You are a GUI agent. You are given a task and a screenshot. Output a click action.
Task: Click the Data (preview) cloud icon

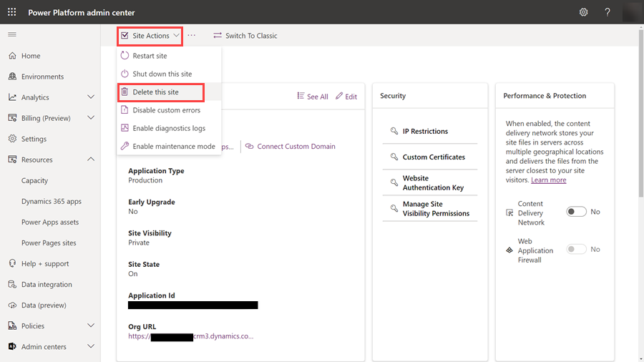[x=12, y=305]
